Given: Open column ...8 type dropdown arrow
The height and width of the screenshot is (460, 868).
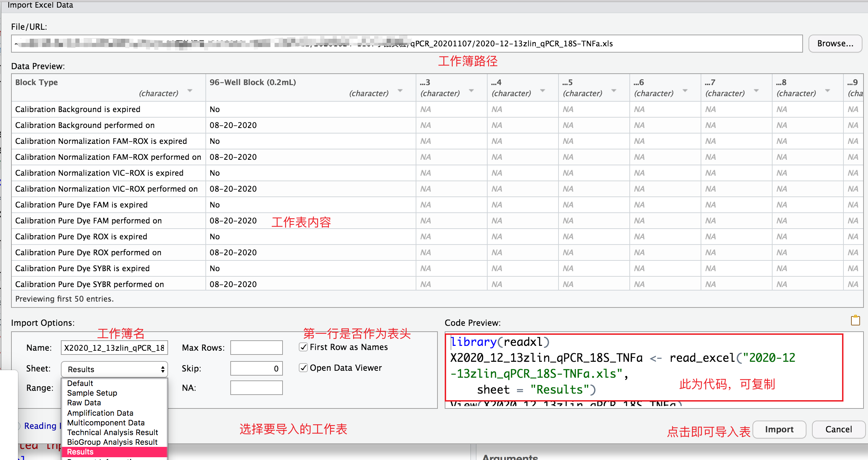Looking at the screenshot, I should click(x=828, y=91).
